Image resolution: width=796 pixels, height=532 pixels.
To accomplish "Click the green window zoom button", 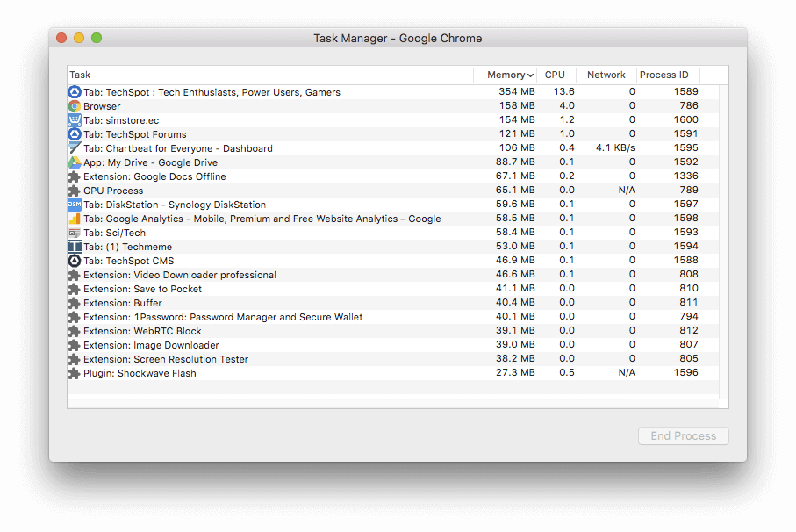I will pyautogui.click(x=97, y=38).
